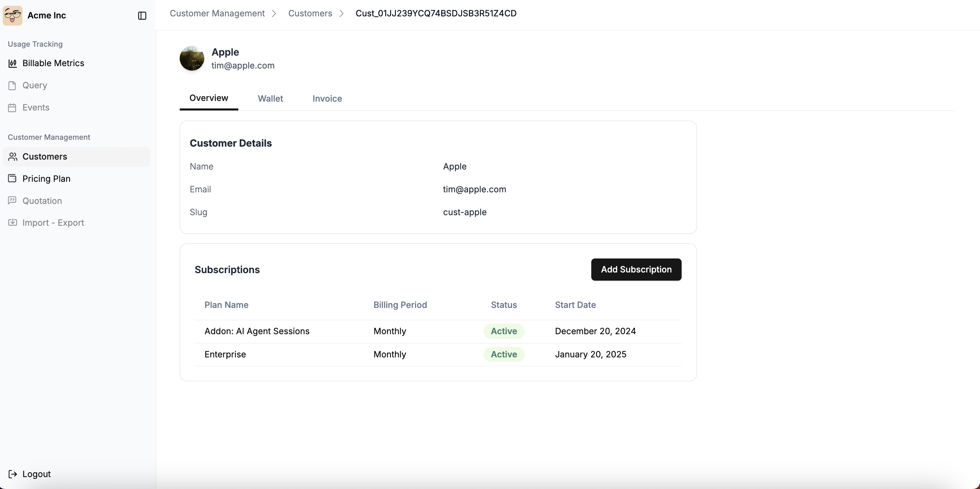The image size is (980, 489).
Task: Toggle Active status on Addon: AI Agent Sessions
Action: pyautogui.click(x=504, y=331)
